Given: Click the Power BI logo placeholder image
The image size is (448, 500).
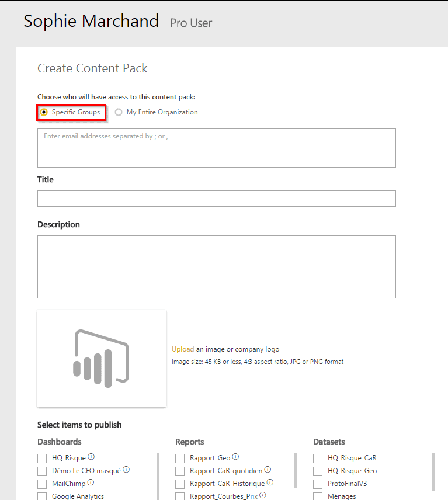Looking at the screenshot, I should click(x=102, y=359).
